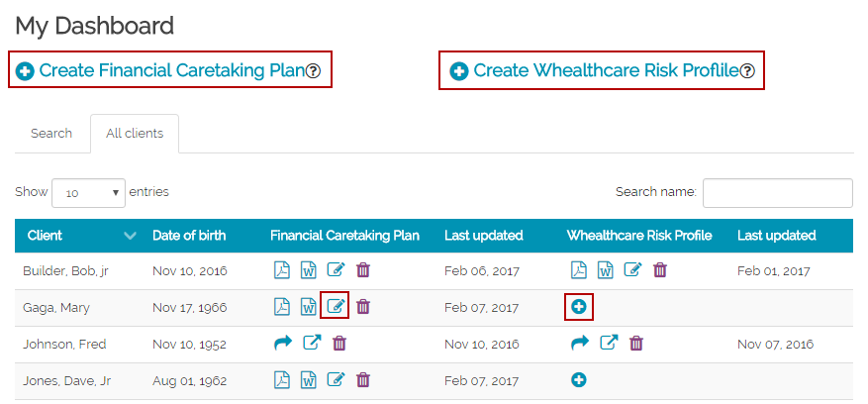Edit Mary Gaga's Financial Caretaking Plan

click(335, 307)
